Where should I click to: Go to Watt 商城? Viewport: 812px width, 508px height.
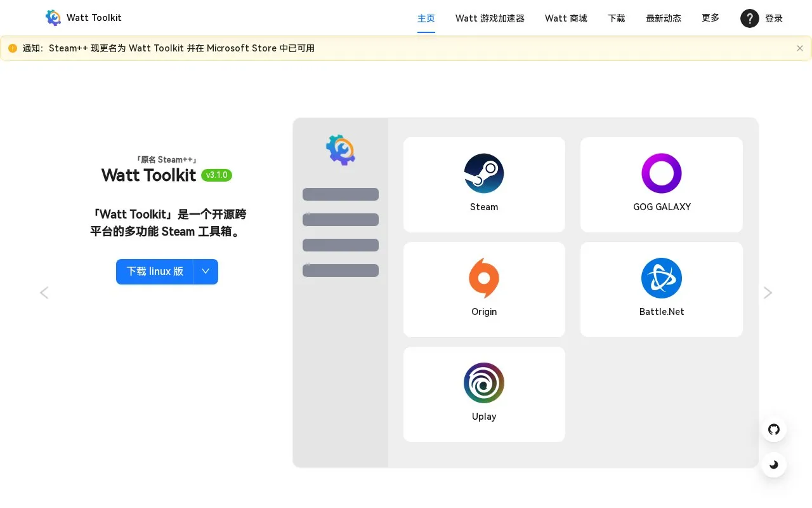pos(566,18)
